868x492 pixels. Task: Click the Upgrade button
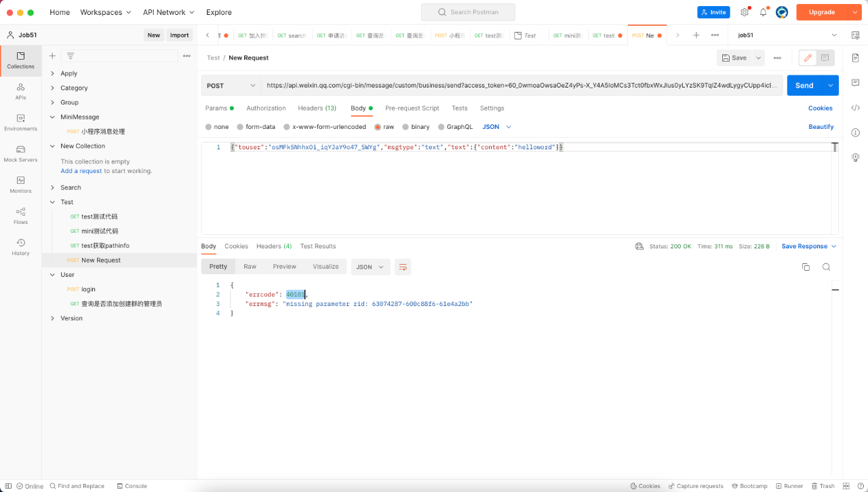point(822,12)
